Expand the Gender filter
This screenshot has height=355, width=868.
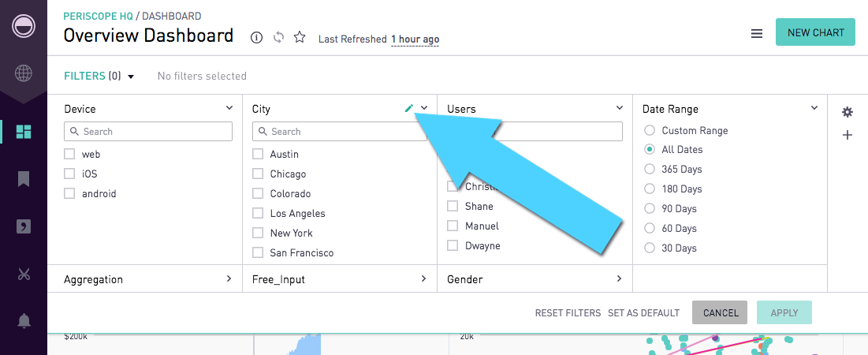click(x=619, y=278)
